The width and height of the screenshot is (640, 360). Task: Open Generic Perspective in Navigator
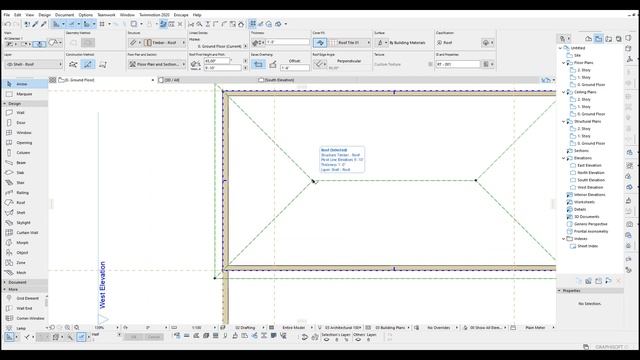(x=590, y=224)
